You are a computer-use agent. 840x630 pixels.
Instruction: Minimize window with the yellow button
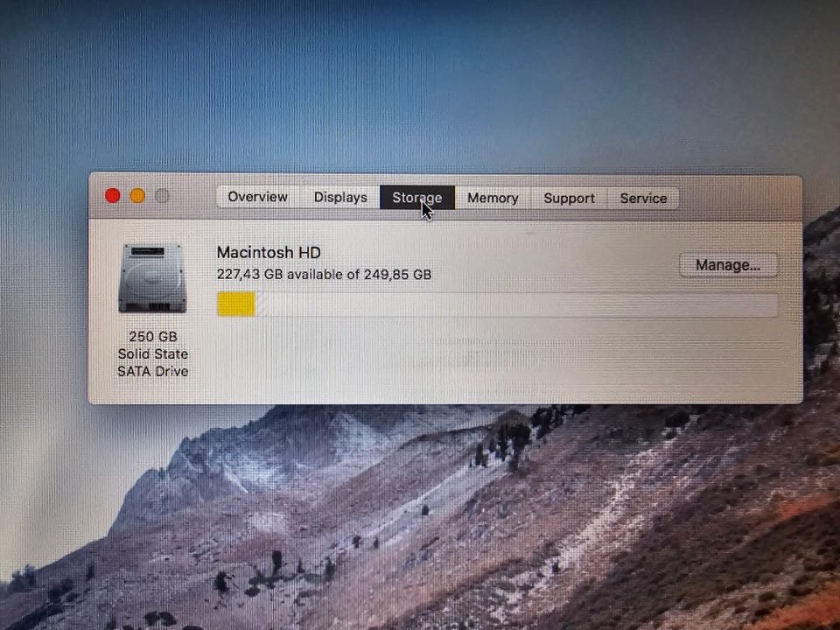(x=137, y=195)
